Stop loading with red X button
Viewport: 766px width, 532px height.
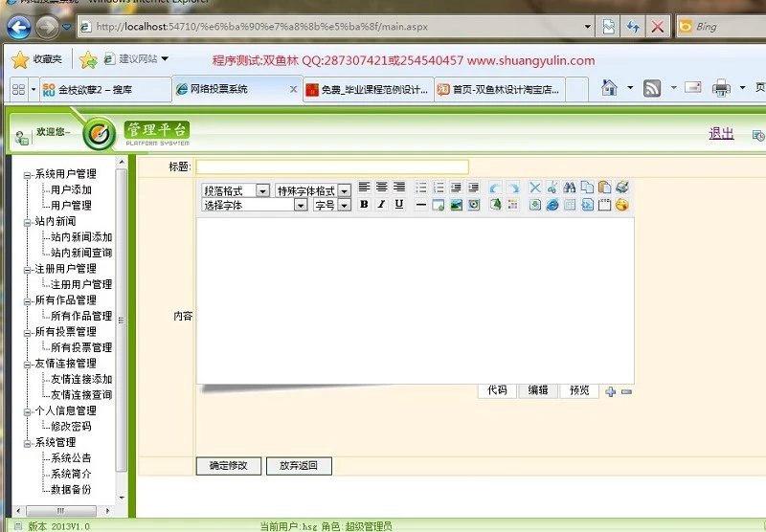[658, 27]
